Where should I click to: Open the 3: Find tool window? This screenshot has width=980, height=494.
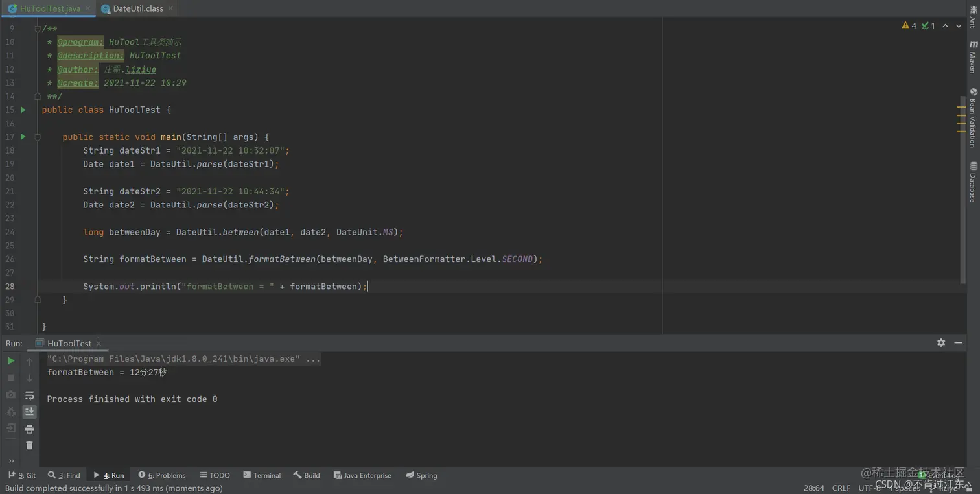coord(64,475)
